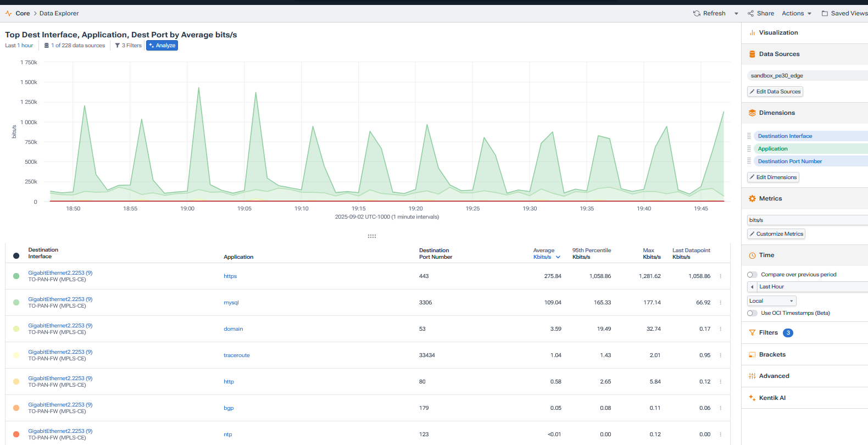This screenshot has height=445, width=868.
Task: Click the chart/table resize grip handle
Action: tap(372, 236)
